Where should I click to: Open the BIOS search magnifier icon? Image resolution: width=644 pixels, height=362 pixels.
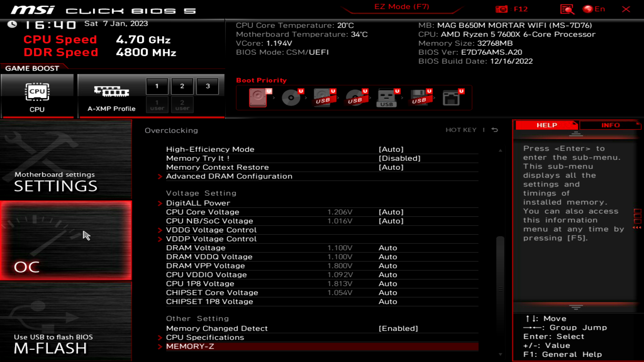pyautogui.click(x=567, y=9)
